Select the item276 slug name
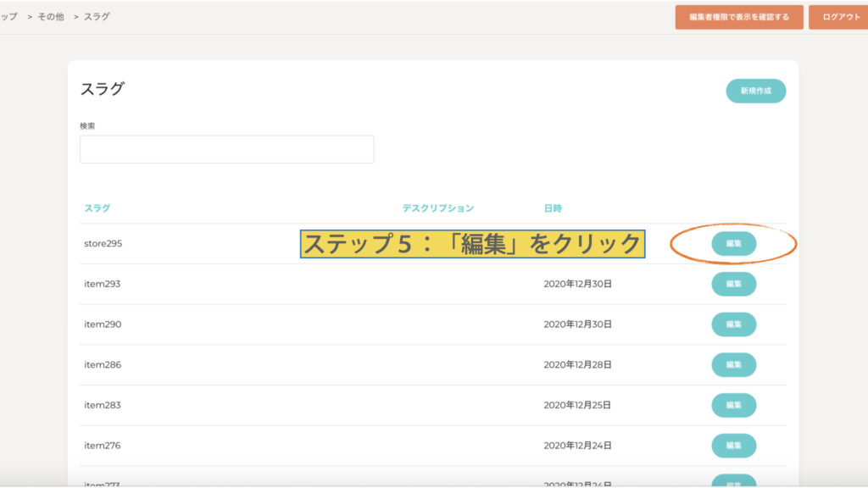868x488 pixels. tap(103, 446)
